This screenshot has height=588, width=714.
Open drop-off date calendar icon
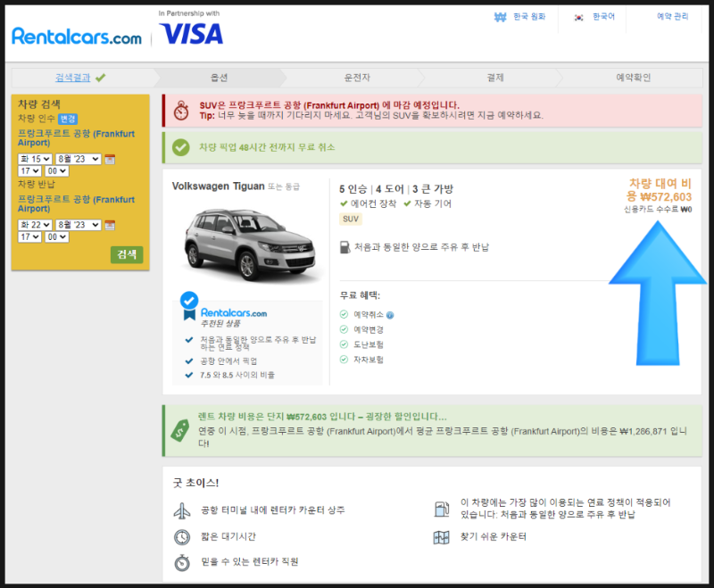pos(110,225)
